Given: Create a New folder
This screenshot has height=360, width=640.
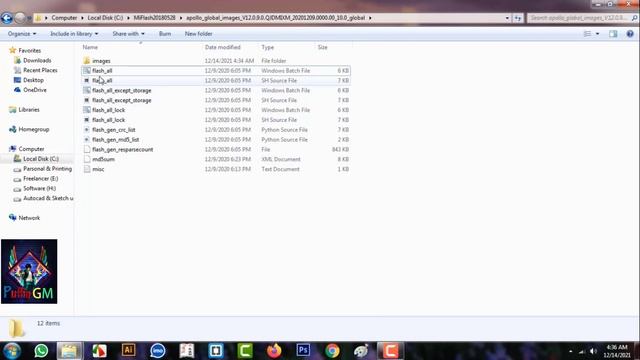Looking at the screenshot, I should (198, 34).
